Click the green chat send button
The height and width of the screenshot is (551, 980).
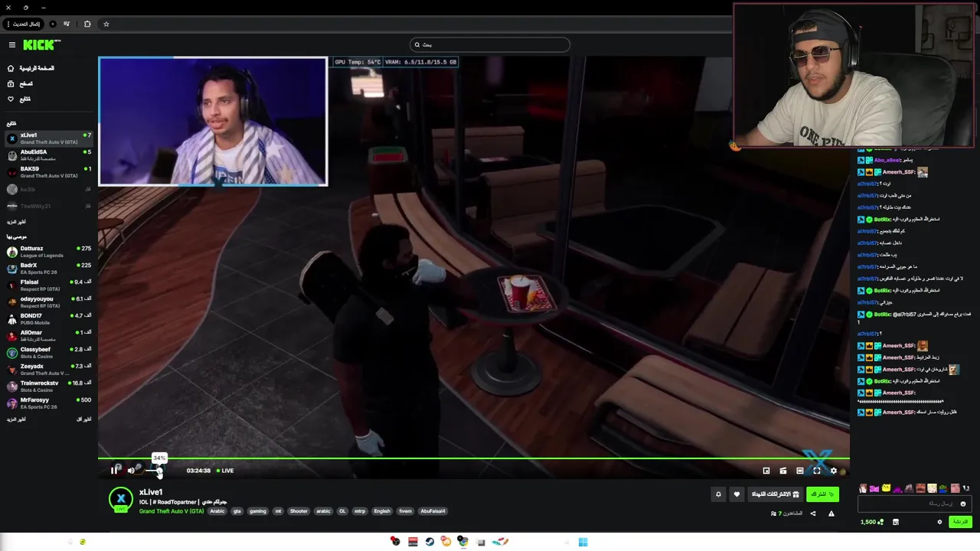[959, 522]
